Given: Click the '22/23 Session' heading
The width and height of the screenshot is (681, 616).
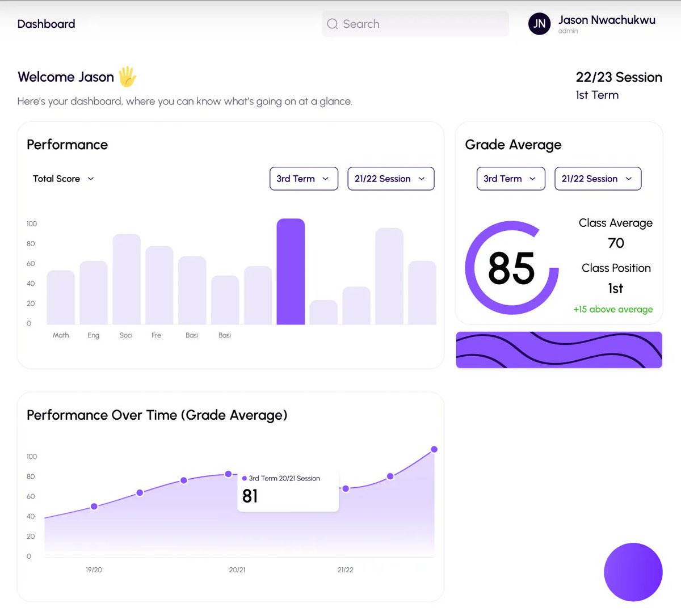Looking at the screenshot, I should click(619, 77).
